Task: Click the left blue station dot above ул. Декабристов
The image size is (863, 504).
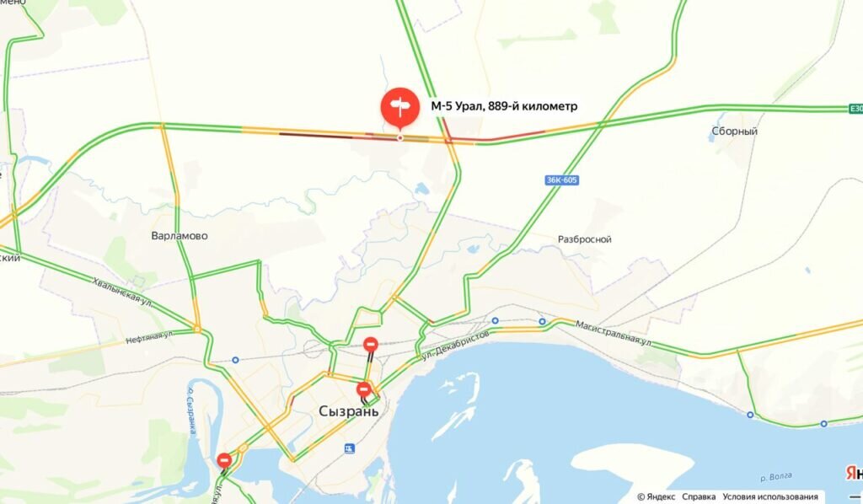Action: coord(496,321)
